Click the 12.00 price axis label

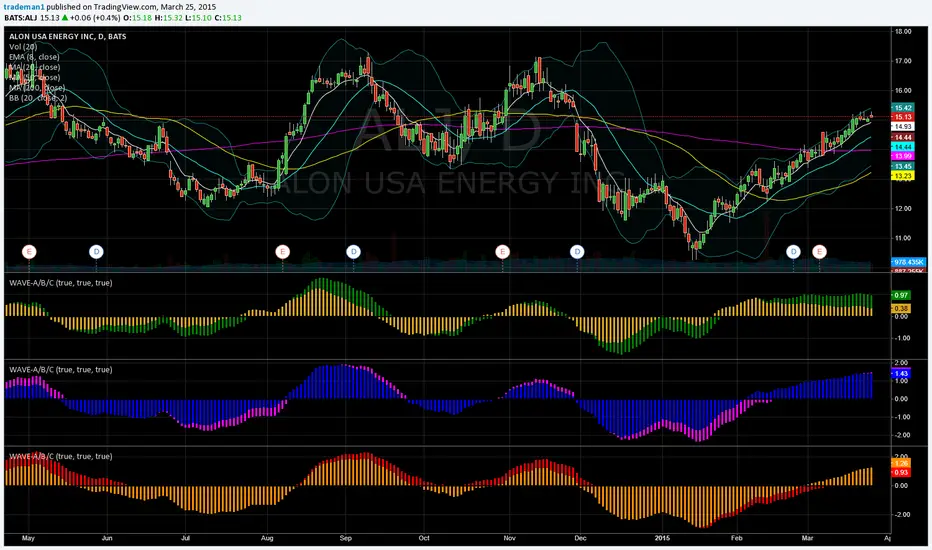click(x=903, y=209)
